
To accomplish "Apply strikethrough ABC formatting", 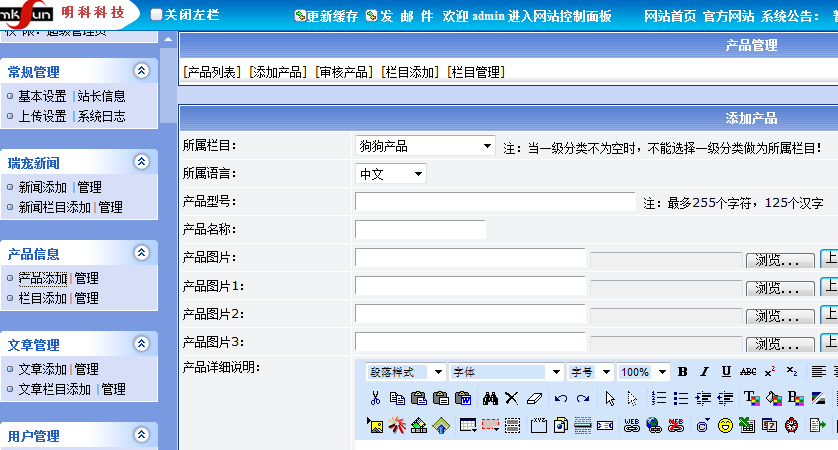I will tap(748, 371).
